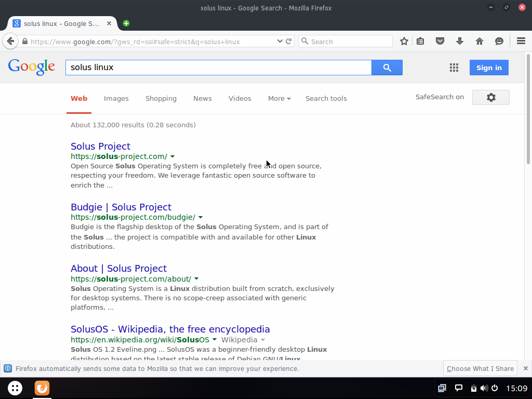This screenshot has width=532, height=399.
Task: Open the Budgie applications menu launcher
Action: [x=15, y=388]
